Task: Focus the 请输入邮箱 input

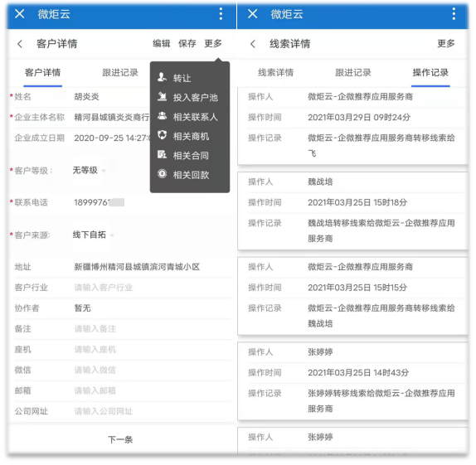Action: pyautogui.click(x=95, y=391)
